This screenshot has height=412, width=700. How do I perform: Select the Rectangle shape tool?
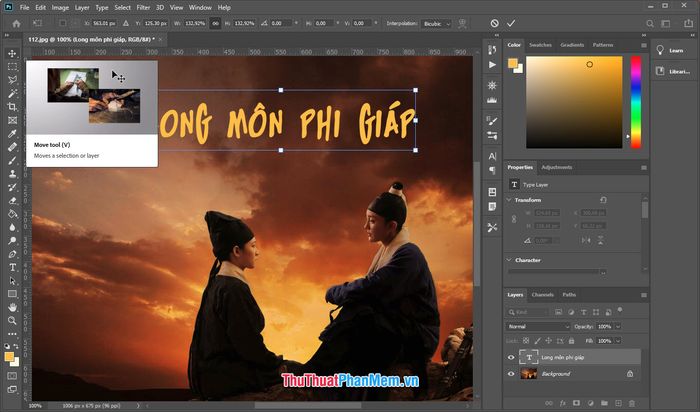[x=12, y=294]
